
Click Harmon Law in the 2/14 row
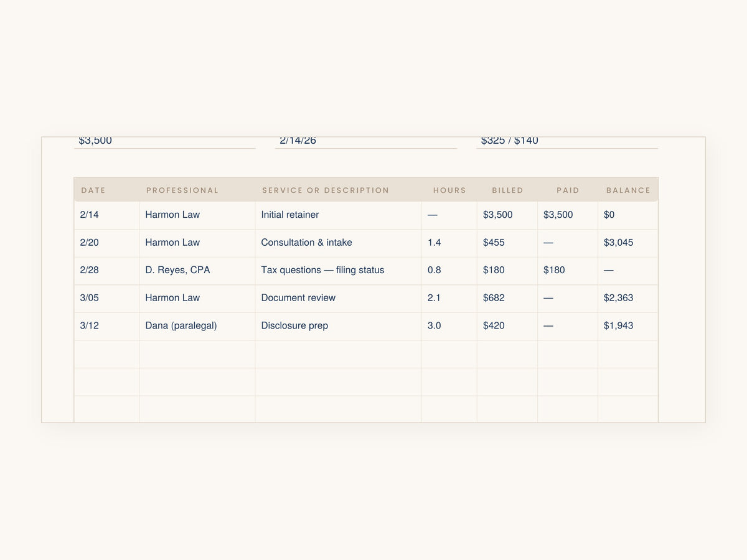197,215
